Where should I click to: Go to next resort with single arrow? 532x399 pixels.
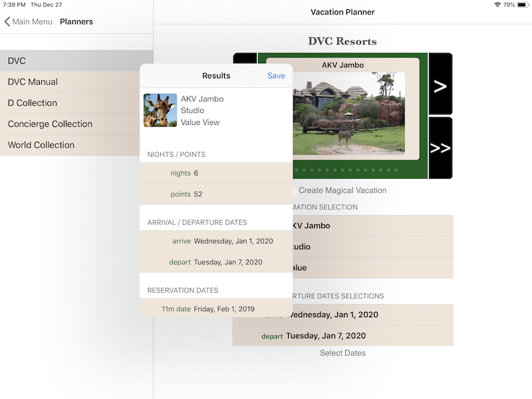click(440, 84)
